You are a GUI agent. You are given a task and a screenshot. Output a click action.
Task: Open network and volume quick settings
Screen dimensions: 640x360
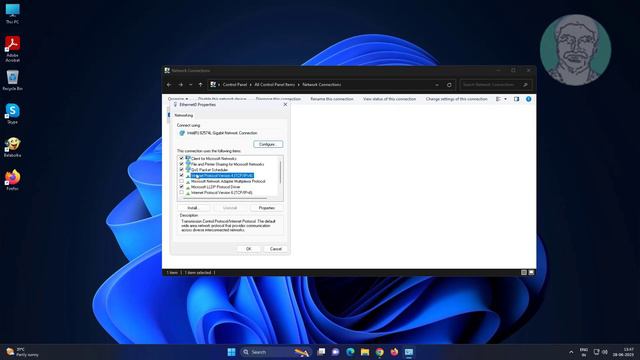[600, 352]
